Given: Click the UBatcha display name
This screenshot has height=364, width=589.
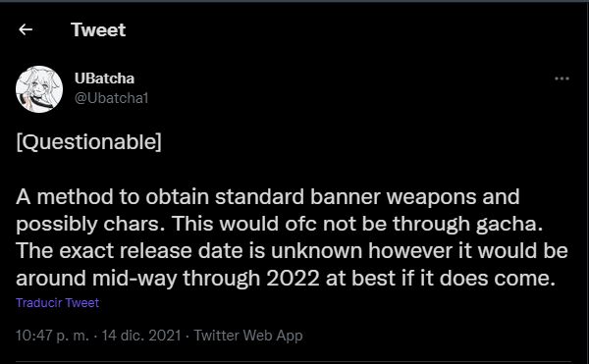Looking at the screenshot, I should 104,78.
